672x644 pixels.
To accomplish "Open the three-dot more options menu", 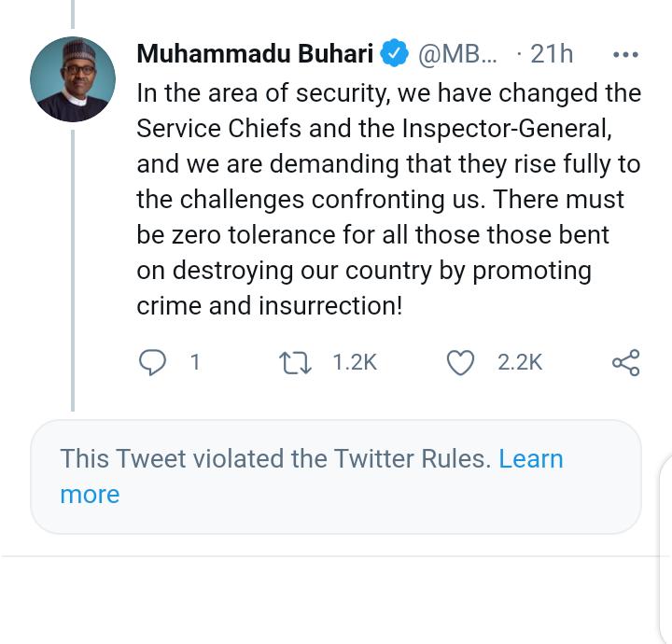I will pos(625,54).
